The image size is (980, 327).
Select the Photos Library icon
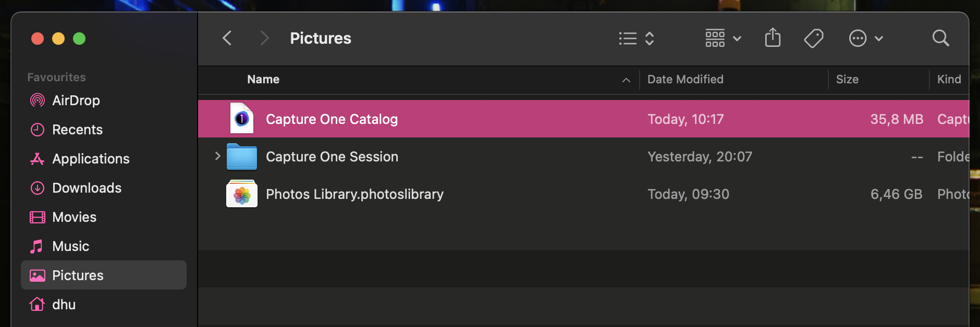tap(242, 194)
